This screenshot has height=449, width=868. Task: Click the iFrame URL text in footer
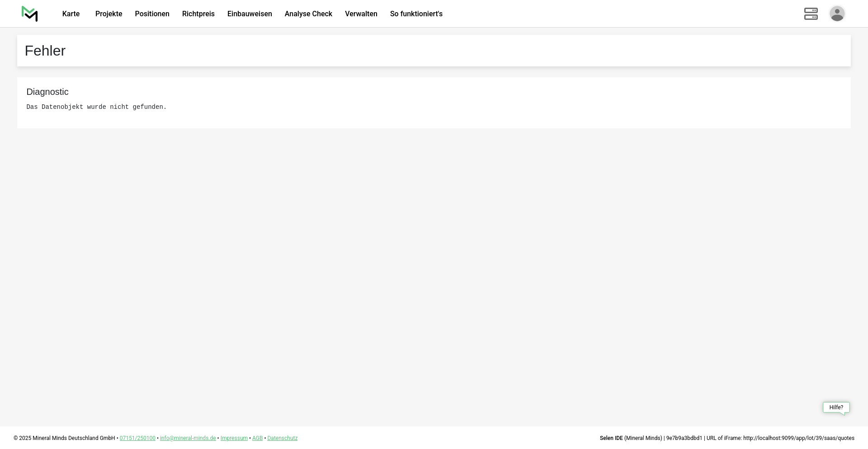[798, 438]
